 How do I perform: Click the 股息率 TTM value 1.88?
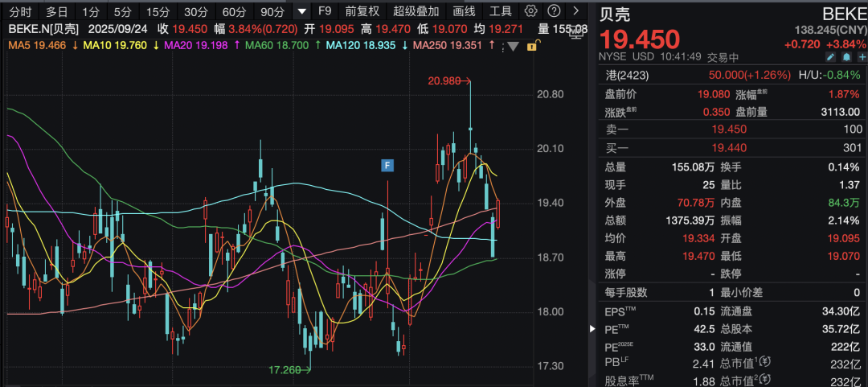pyautogui.click(x=705, y=381)
